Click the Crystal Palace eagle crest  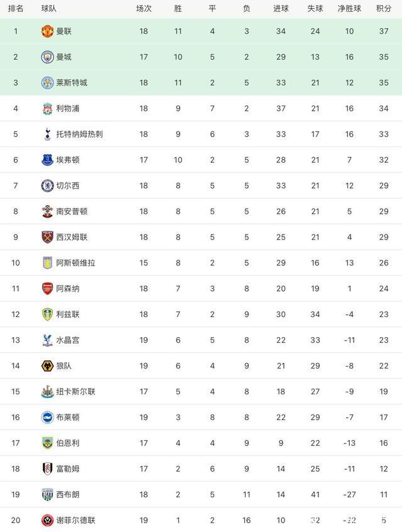tap(47, 340)
